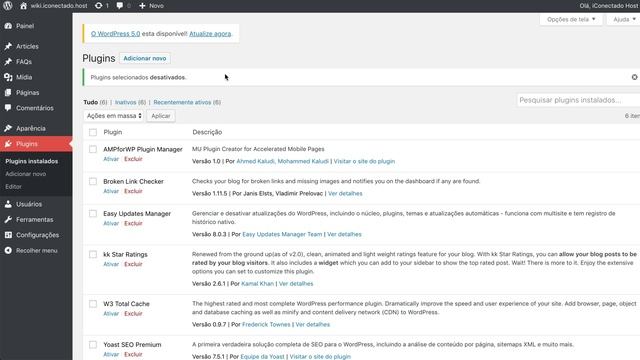Click Adicionar novo button beside Plugins heading
This screenshot has width=640, height=360.
(x=145, y=58)
